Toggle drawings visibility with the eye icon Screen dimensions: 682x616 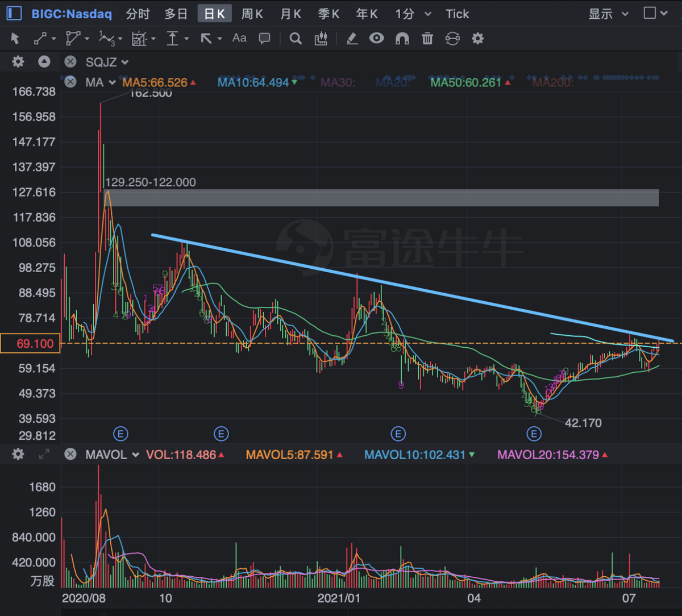point(376,39)
